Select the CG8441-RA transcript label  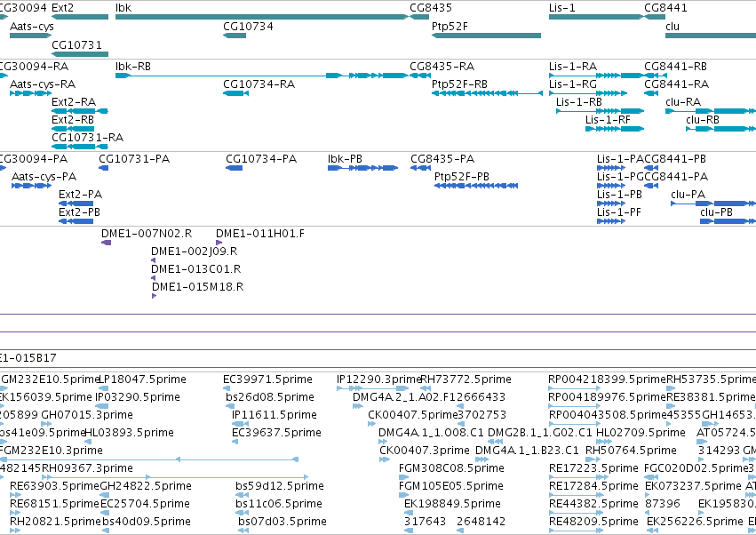tap(676, 84)
